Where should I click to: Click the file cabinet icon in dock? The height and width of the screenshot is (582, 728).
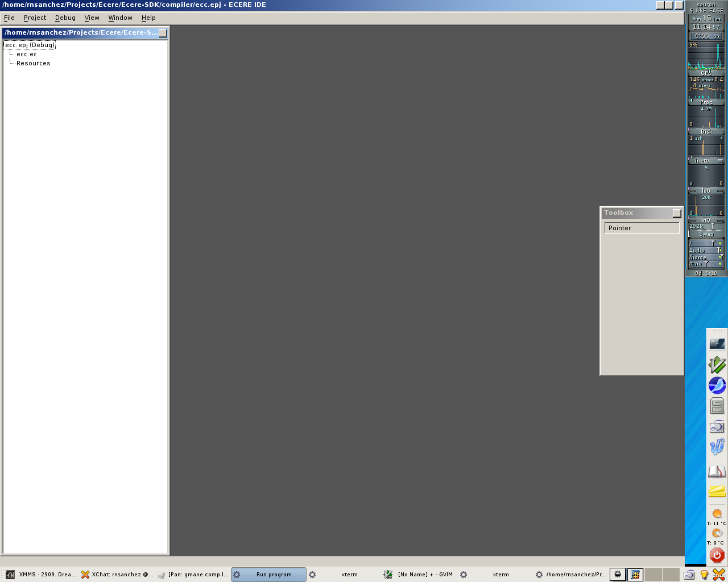717,406
